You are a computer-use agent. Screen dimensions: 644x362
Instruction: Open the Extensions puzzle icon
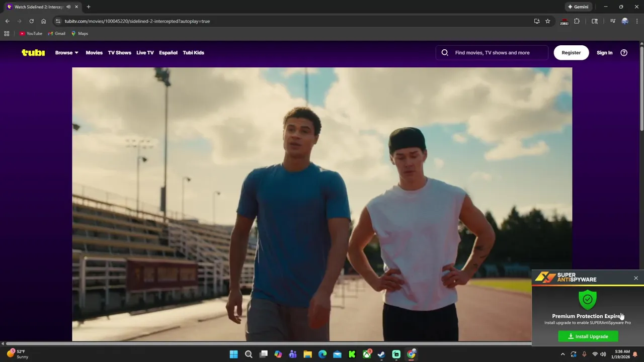coord(577,21)
